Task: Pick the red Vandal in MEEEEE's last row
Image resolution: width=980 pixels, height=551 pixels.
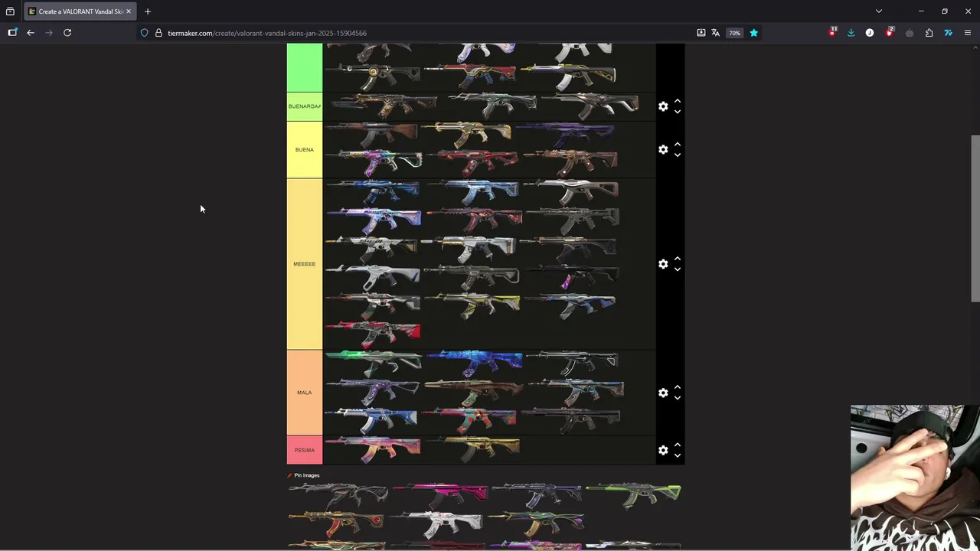Action: [373, 335]
